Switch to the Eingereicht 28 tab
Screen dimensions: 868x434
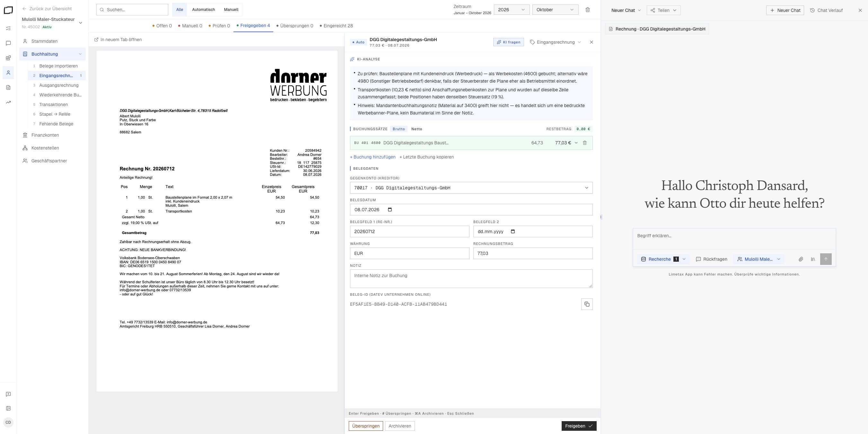click(336, 26)
